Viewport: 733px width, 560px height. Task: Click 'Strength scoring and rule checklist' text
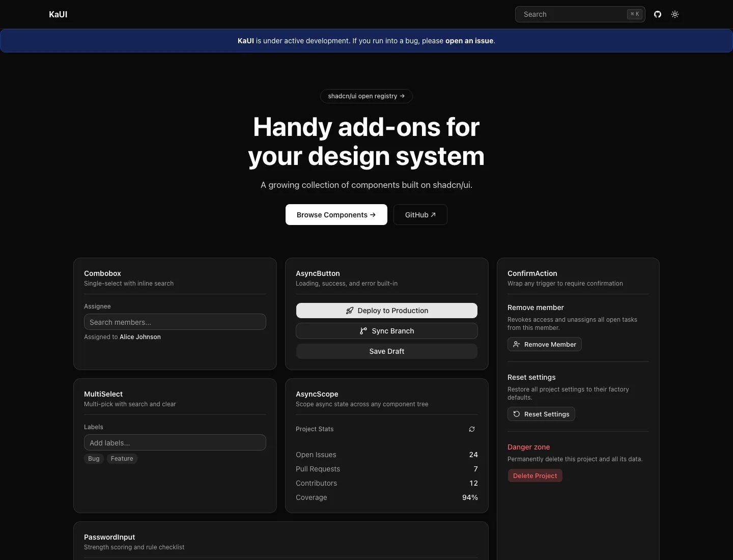coord(134,547)
